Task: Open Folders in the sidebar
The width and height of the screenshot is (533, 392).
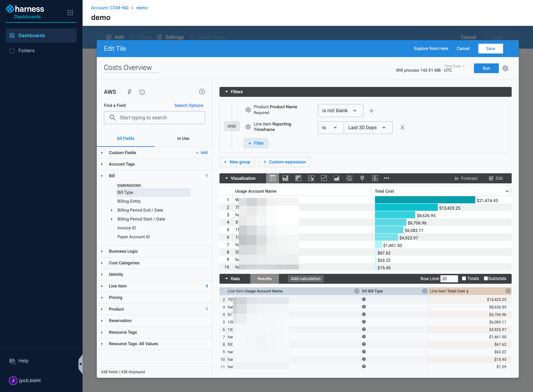Action: pos(41,51)
